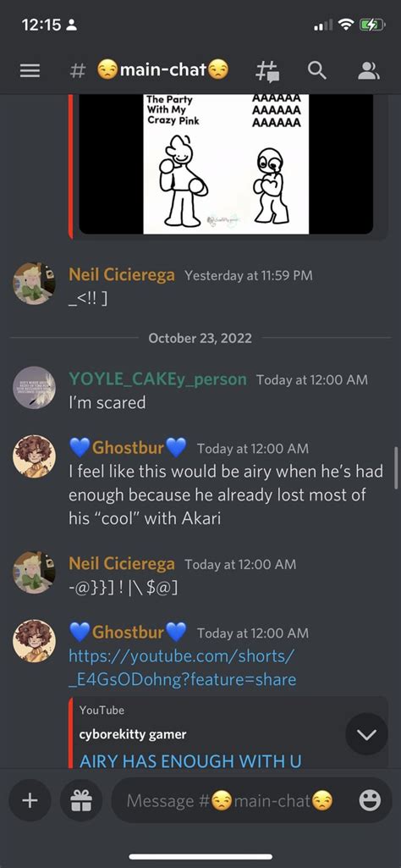Image resolution: width=401 pixels, height=868 pixels.
Task: Tap YOYLE_CAKEy_person's avatar
Action: (35, 388)
